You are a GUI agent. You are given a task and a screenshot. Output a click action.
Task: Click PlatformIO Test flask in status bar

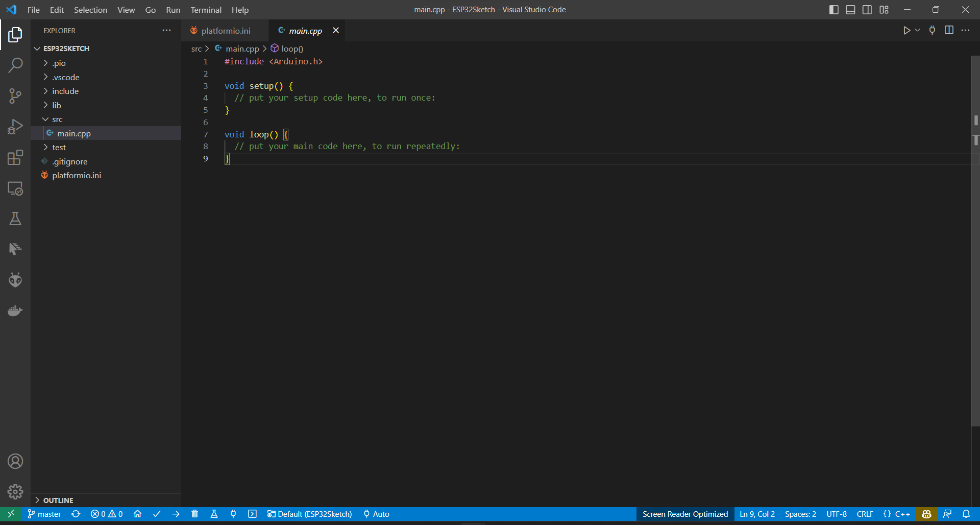point(214,514)
